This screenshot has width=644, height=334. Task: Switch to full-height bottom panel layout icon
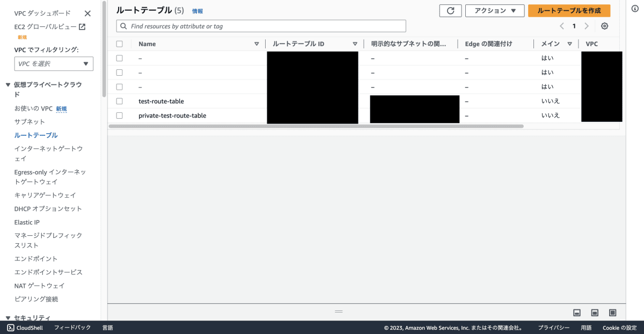tap(612, 313)
